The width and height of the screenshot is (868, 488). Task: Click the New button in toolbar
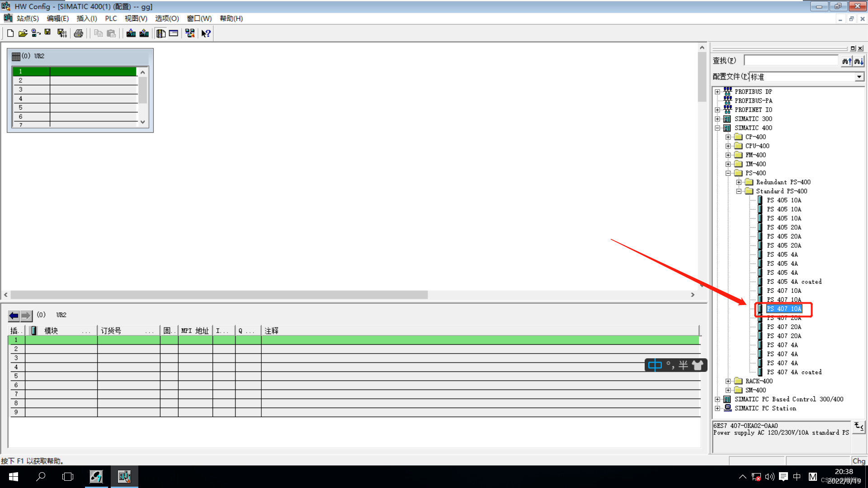tap(10, 33)
